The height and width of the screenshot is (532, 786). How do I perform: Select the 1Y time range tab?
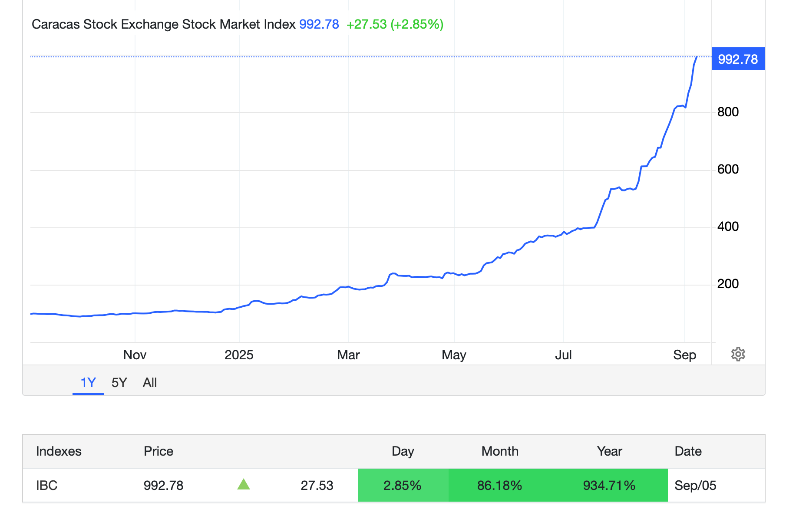(88, 382)
